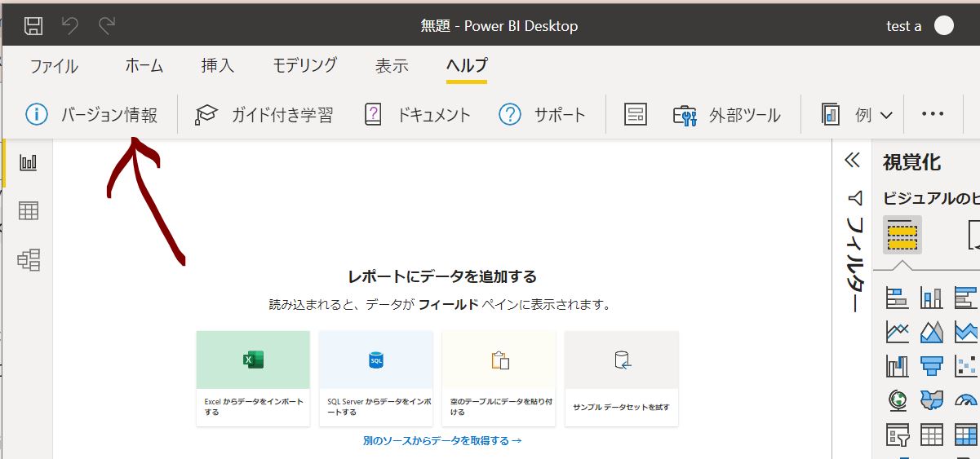Screen dimensions: 980x459
Task: Follow 別のソースからデータを取得する link
Action: pyautogui.click(x=441, y=441)
